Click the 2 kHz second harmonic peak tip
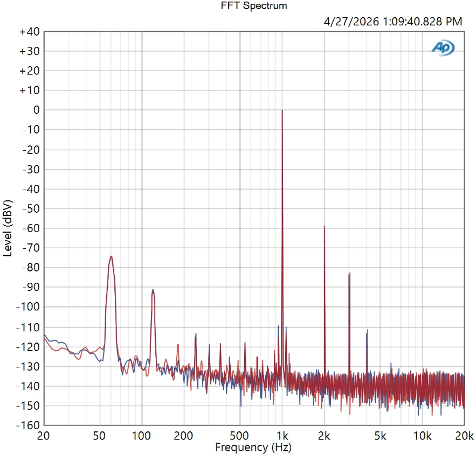 pos(324,226)
